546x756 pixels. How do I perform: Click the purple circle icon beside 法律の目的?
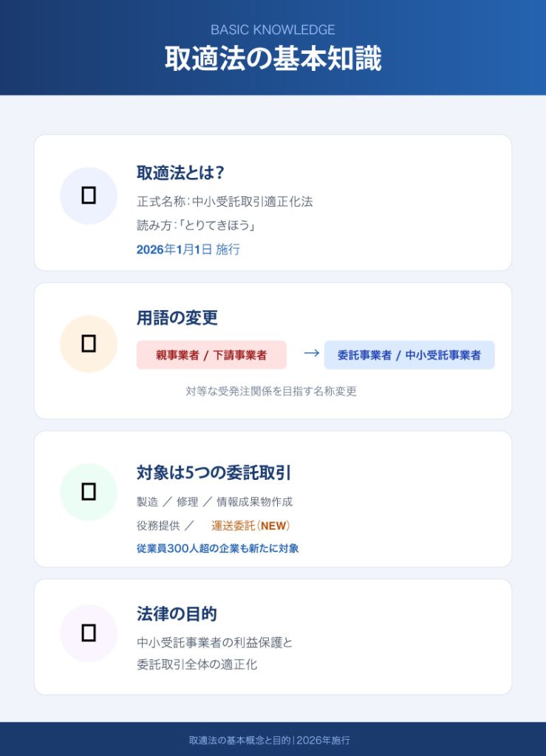89,633
